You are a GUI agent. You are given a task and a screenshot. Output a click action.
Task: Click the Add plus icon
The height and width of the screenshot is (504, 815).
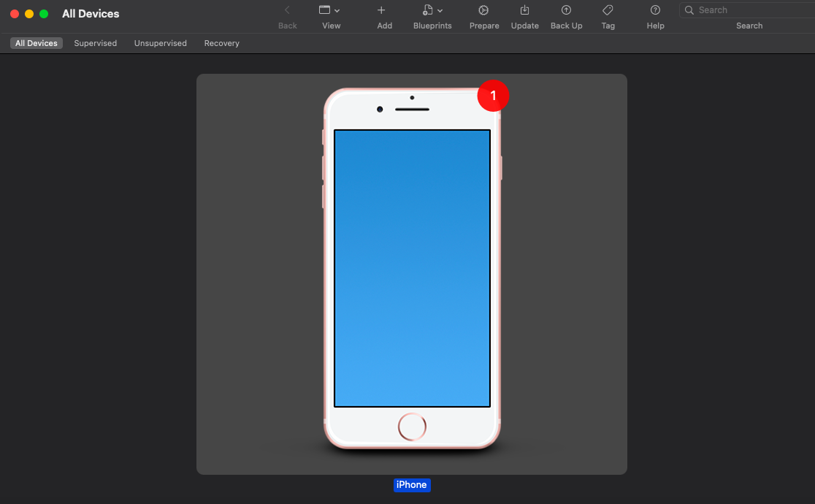(x=381, y=10)
